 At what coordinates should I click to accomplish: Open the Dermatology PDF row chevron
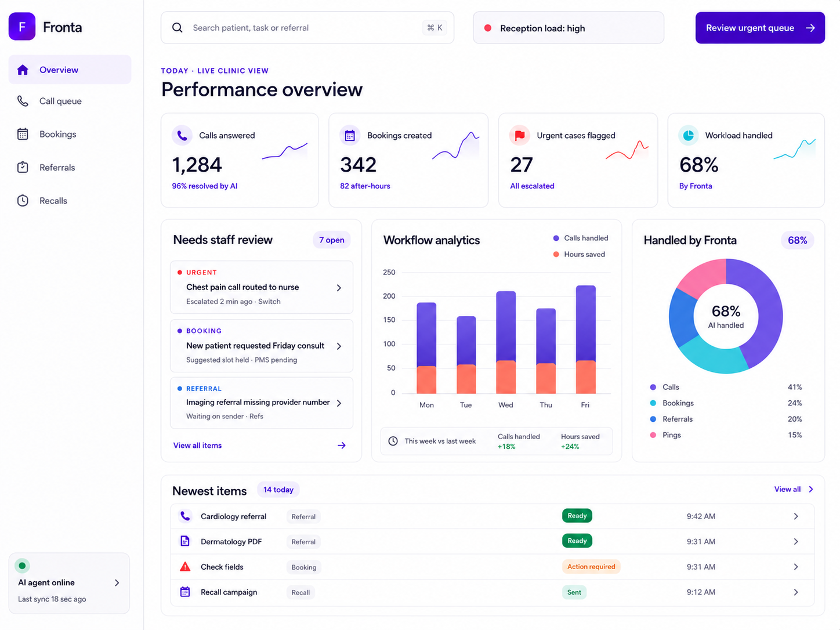(796, 541)
